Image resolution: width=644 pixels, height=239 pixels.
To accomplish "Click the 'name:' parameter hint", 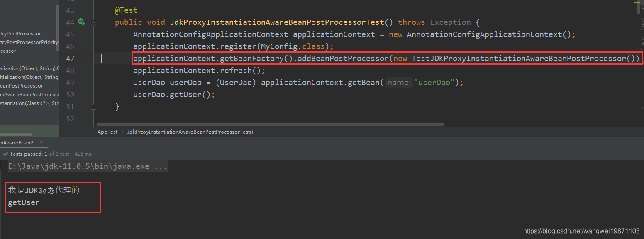I will [398, 83].
